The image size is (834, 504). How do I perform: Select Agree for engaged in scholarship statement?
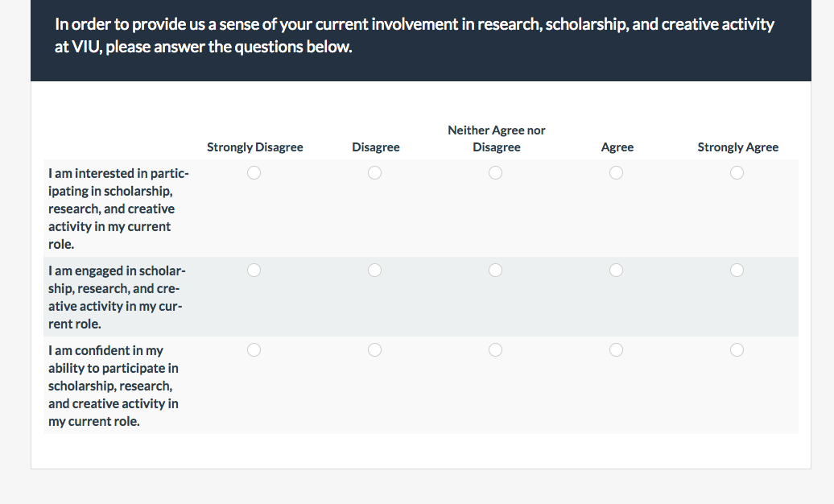click(617, 271)
